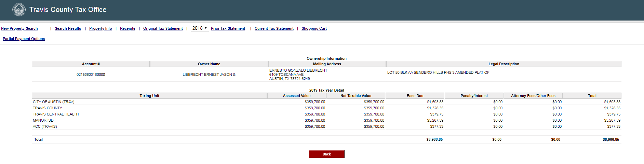
Task: Click the grand total $8,966.85 in Total column
Action: coord(611,139)
